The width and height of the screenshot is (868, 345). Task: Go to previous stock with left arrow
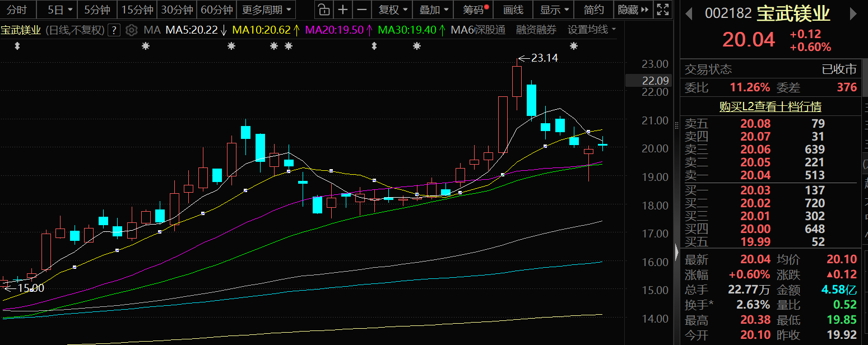[689, 15]
